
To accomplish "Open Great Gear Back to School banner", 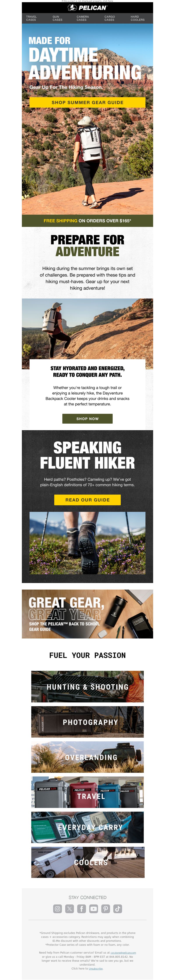I will click(87, 614).
